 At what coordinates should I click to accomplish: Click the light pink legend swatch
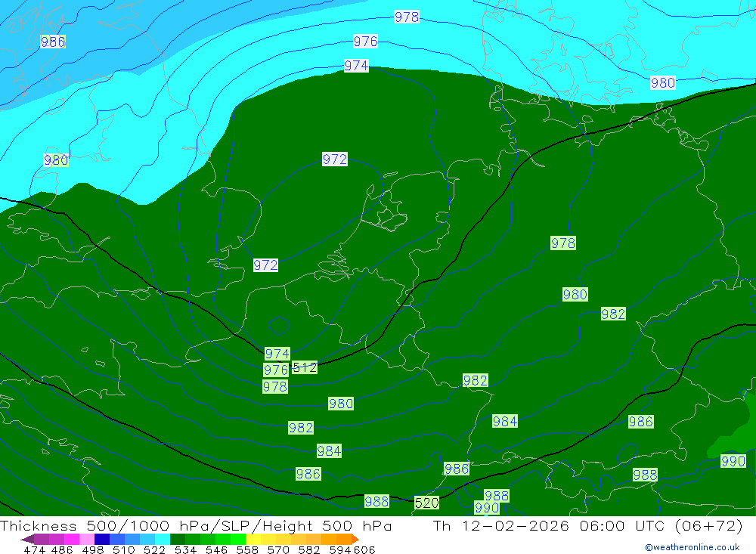point(87,539)
